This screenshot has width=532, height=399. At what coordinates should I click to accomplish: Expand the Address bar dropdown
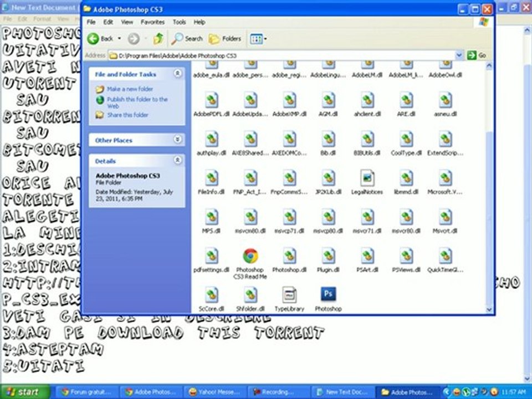(459, 55)
